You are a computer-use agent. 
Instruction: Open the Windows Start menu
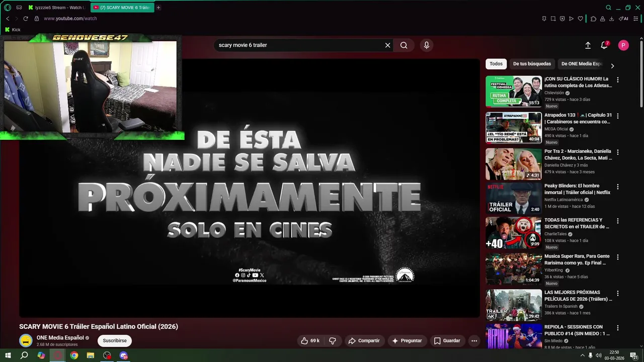click(8, 355)
